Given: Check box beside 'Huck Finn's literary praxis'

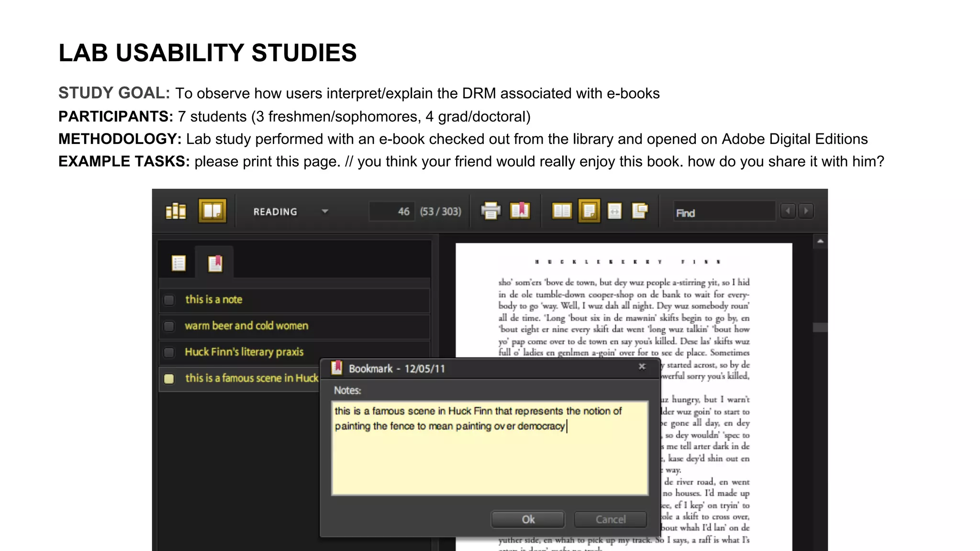Looking at the screenshot, I should tap(169, 353).
